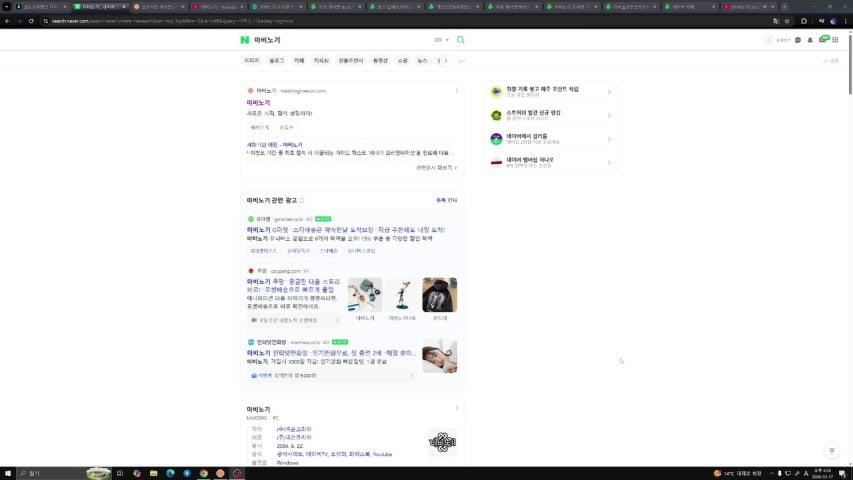The width and height of the screenshot is (853, 480).
Task: Open File Explorer from the taskbar
Action: (153, 473)
